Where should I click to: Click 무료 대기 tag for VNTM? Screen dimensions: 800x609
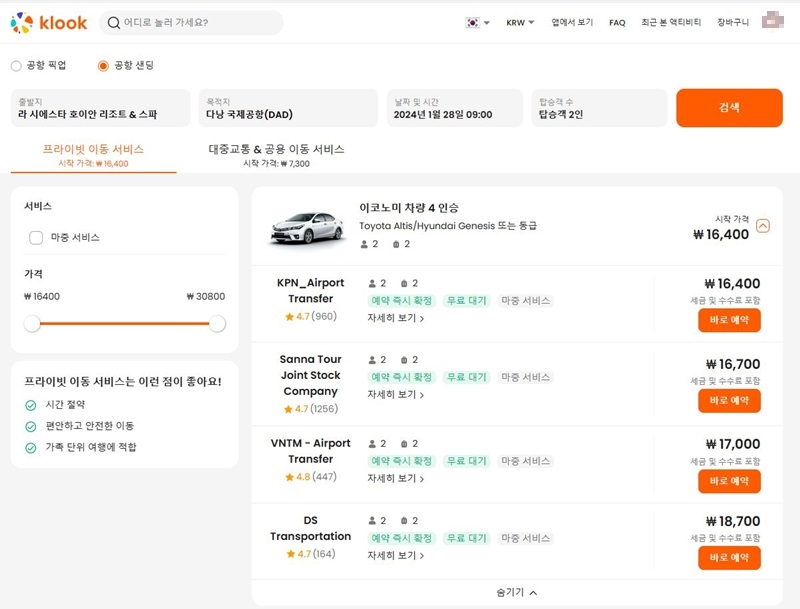click(466, 461)
